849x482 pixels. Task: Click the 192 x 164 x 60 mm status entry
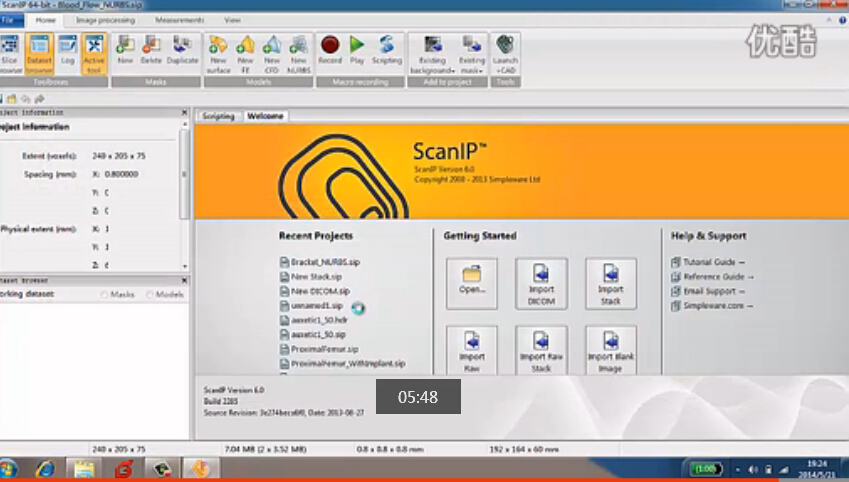(x=524, y=449)
